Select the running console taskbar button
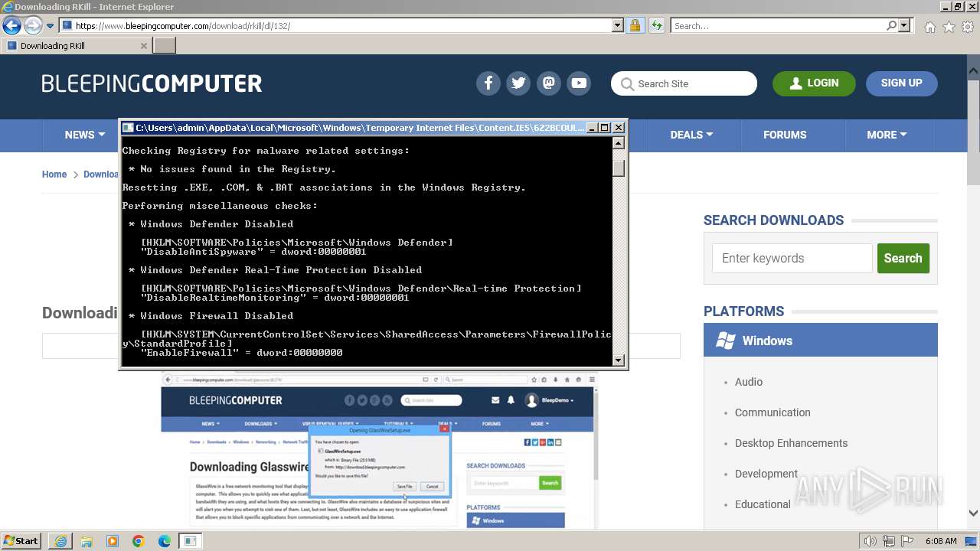Viewport: 980px width, 551px height. (x=190, y=541)
